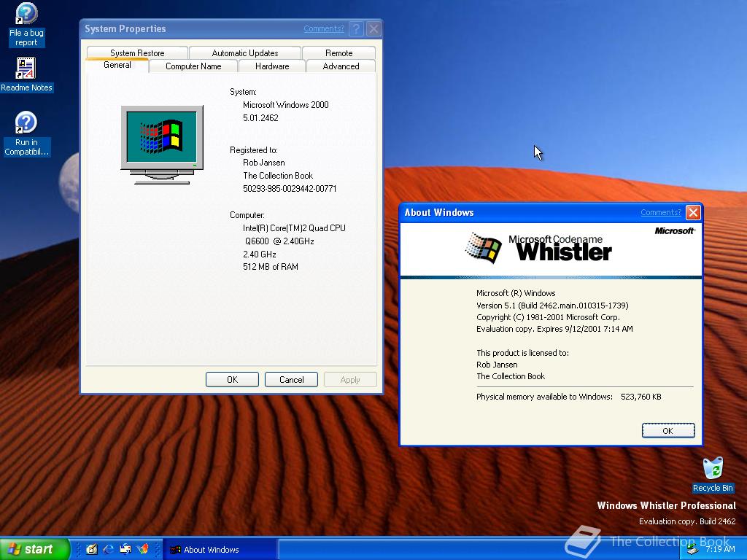
Task: Click the version number 5.01.2462
Action: coord(260,117)
